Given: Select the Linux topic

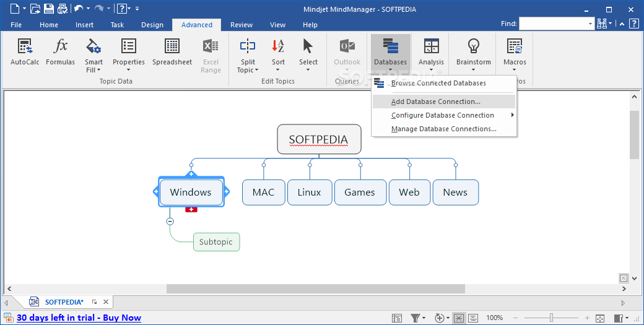Looking at the screenshot, I should coord(309,192).
